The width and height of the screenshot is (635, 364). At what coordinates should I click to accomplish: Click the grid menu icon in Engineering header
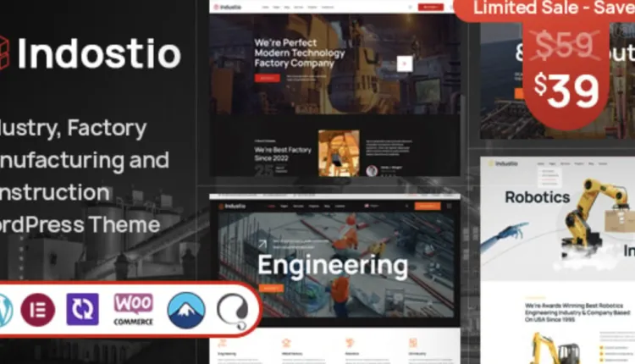(x=449, y=206)
